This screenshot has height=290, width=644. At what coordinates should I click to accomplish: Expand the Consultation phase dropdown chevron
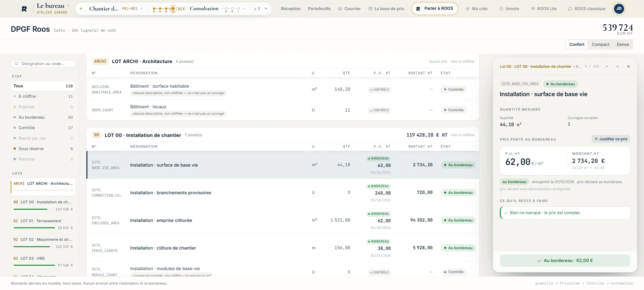click(244, 9)
